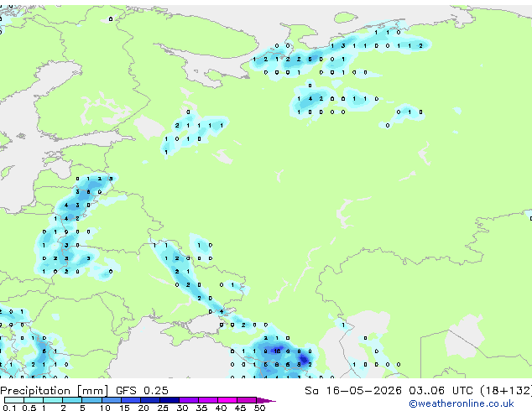
Task: Click the '18' precipitation value on map
Action: pyautogui.click(x=277, y=351)
